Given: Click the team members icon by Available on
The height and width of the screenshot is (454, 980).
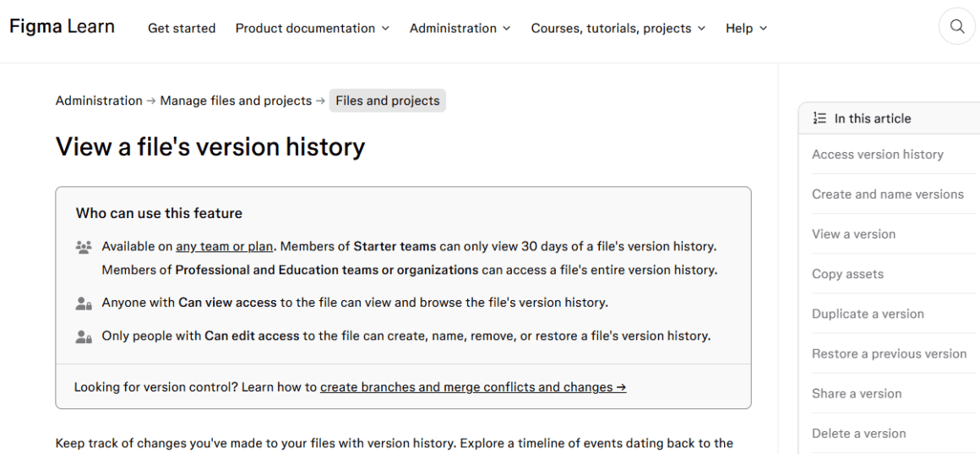Looking at the screenshot, I should point(84,247).
